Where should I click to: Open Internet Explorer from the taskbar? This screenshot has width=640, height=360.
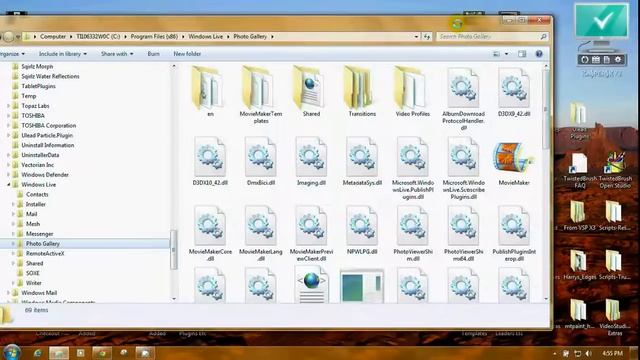[x=38, y=353]
